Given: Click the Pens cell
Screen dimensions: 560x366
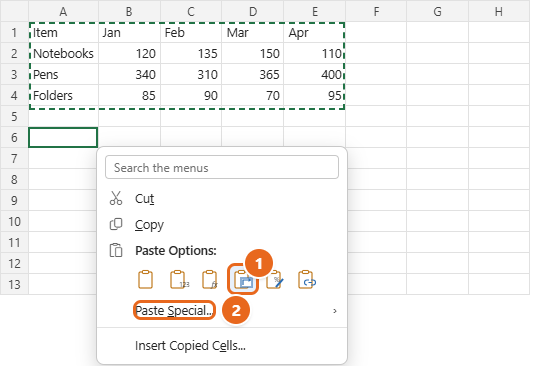Looking at the screenshot, I should coord(64,74).
